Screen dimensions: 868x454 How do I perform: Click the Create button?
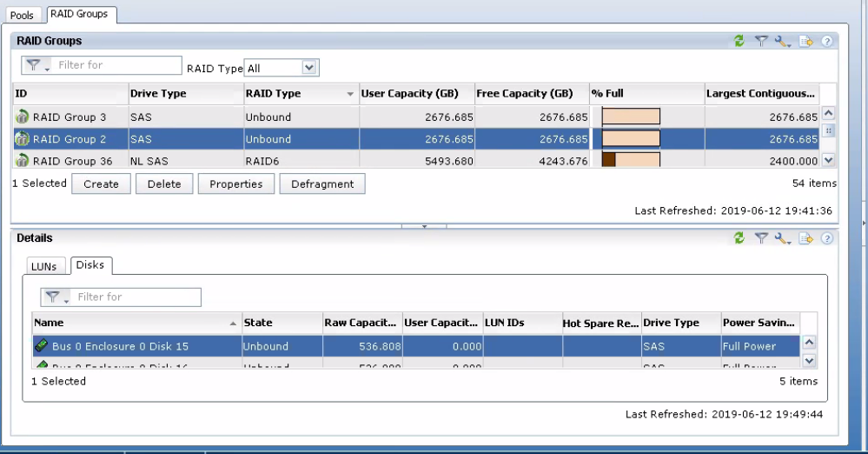[101, 184]
